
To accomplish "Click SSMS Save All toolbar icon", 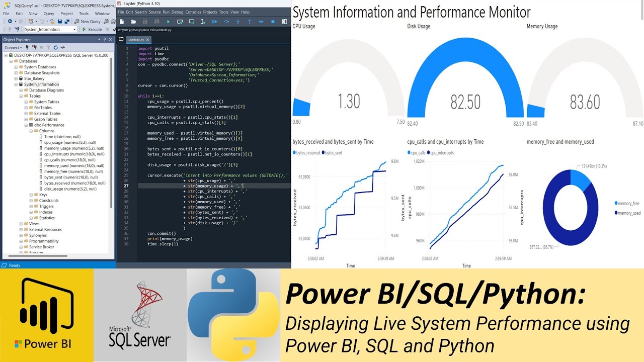I will [x=67, y=21].
